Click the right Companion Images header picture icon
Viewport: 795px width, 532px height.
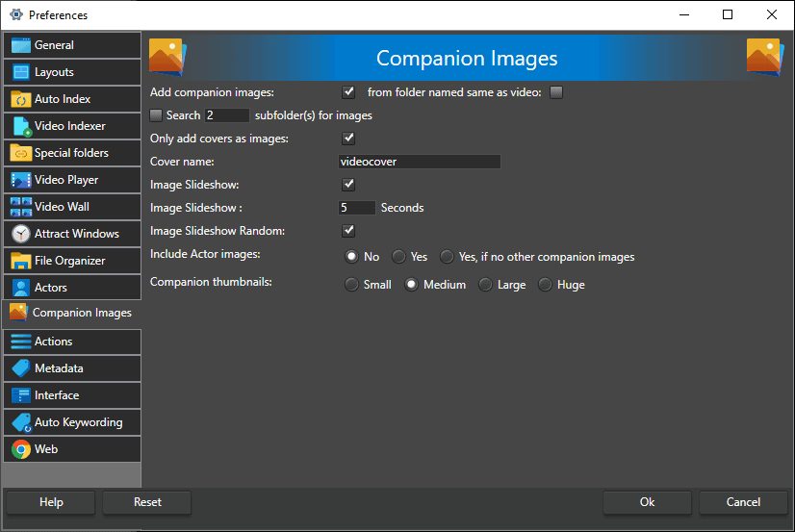765,58
